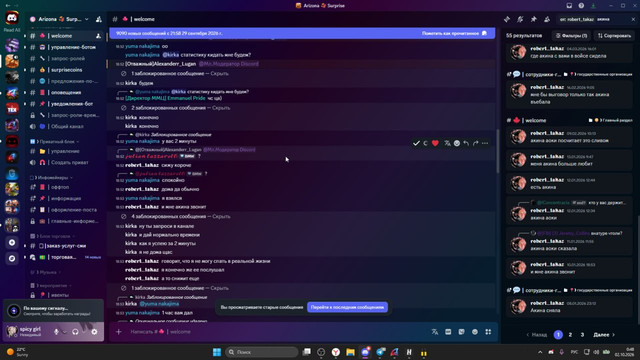640x360 pixels.
Task: Open the управление channel with folder emoji
Action: (x=65, y=151)
